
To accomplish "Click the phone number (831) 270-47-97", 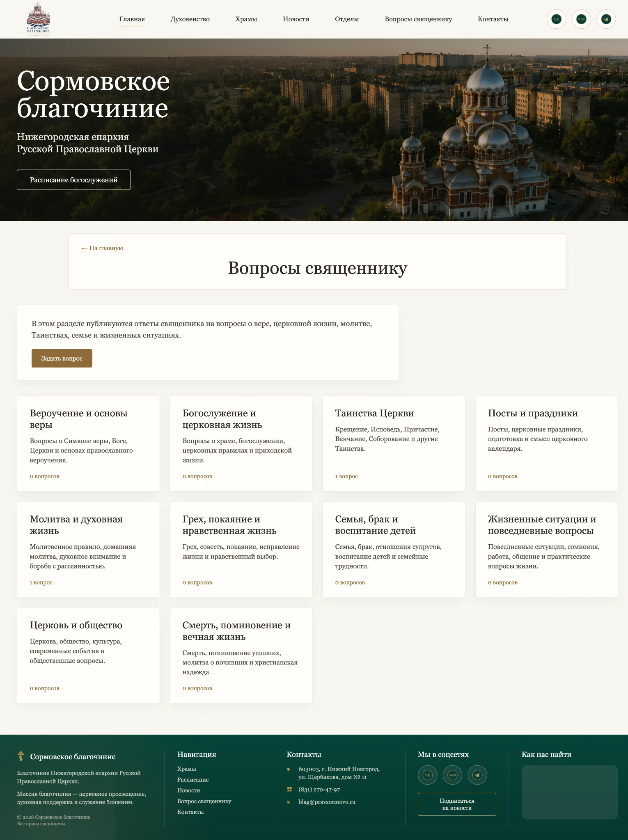I will (x=319, y=790).
